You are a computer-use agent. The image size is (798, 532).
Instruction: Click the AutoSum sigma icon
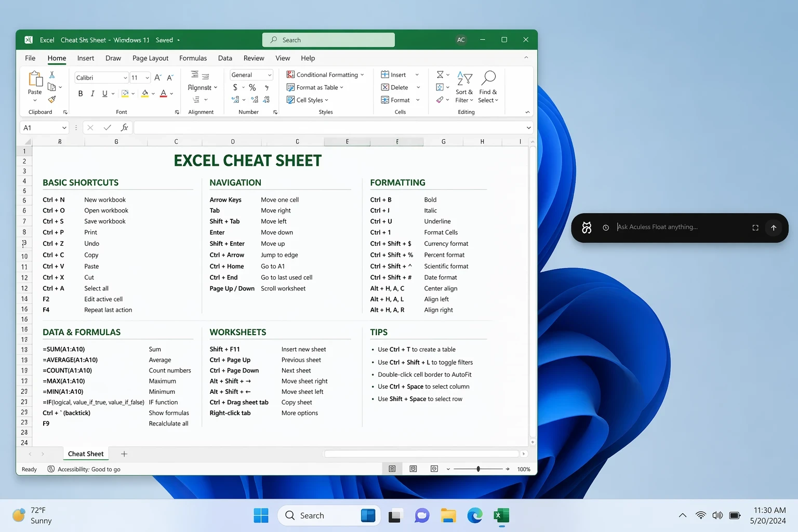[440, 75]
